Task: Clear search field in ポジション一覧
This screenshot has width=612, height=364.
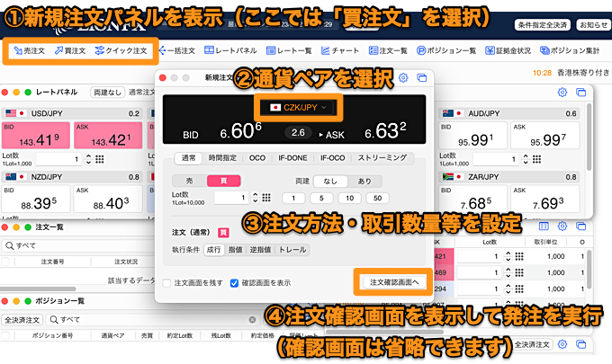Action: [252, 320]
